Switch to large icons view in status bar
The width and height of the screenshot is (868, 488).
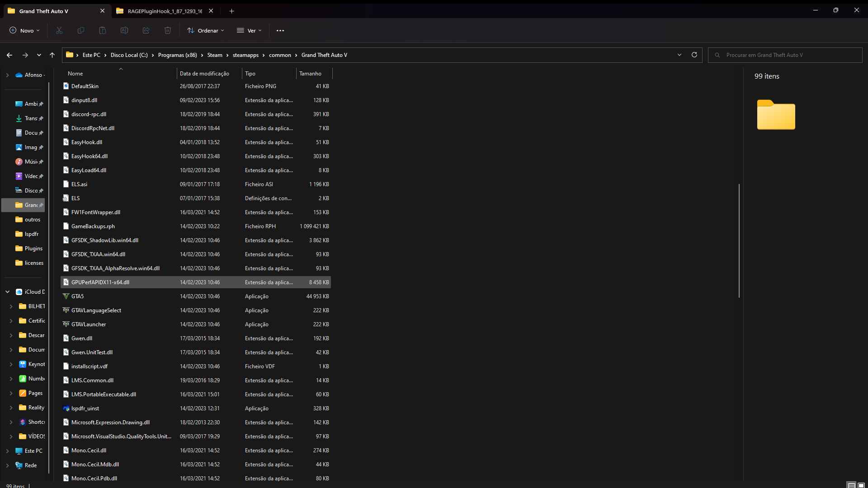[861, 485]
